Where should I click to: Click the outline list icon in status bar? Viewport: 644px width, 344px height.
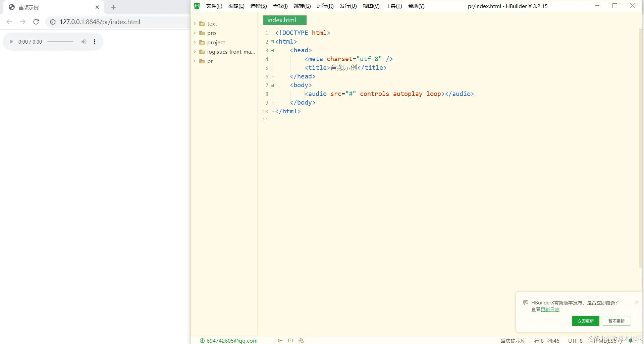(x=280, y=341)
